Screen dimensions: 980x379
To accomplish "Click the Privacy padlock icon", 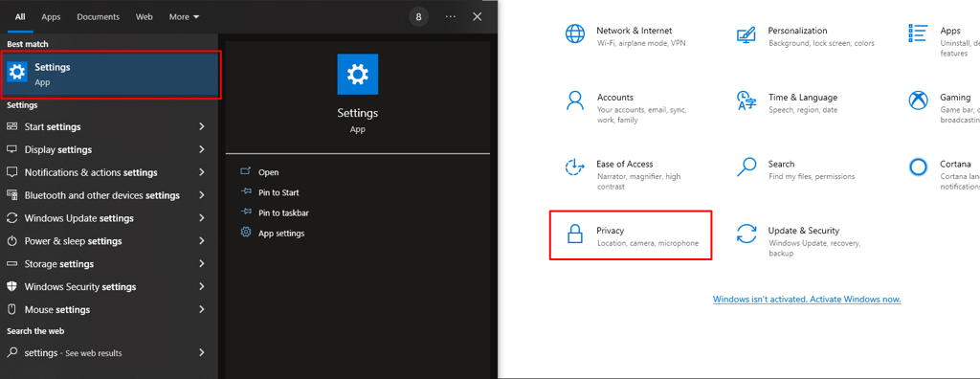I will coord(575,234).
